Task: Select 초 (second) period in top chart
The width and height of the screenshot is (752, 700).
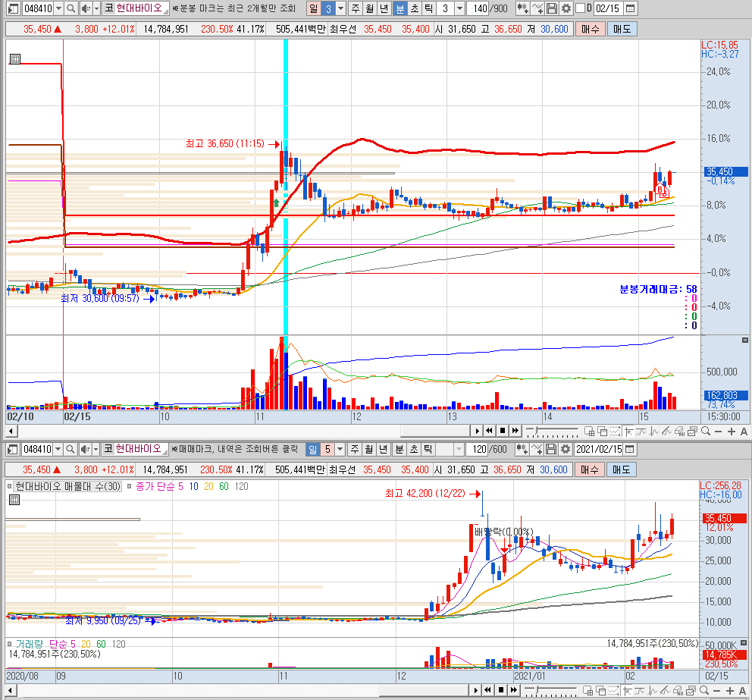Action: point(415,8)
